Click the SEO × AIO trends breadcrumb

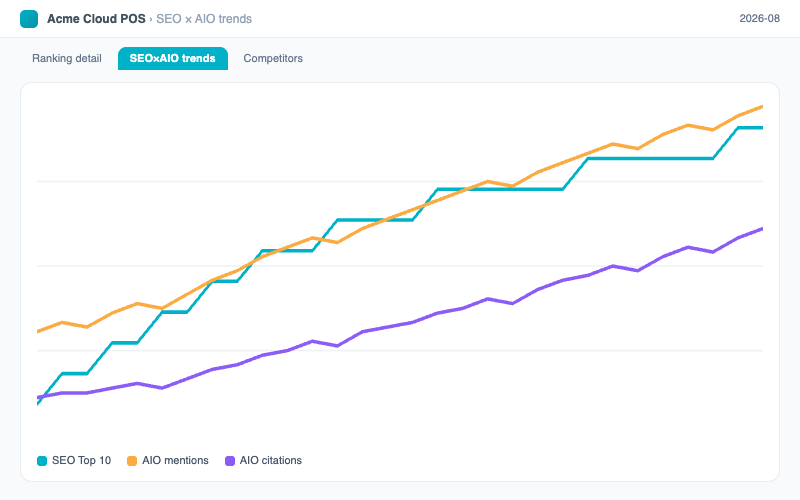click(204, 19)
